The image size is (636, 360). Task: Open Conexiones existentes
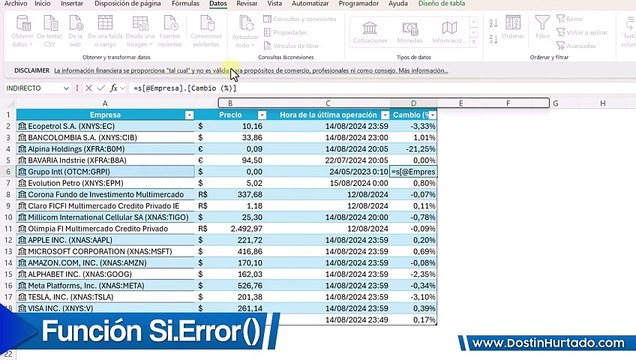[x=206, y=31]
